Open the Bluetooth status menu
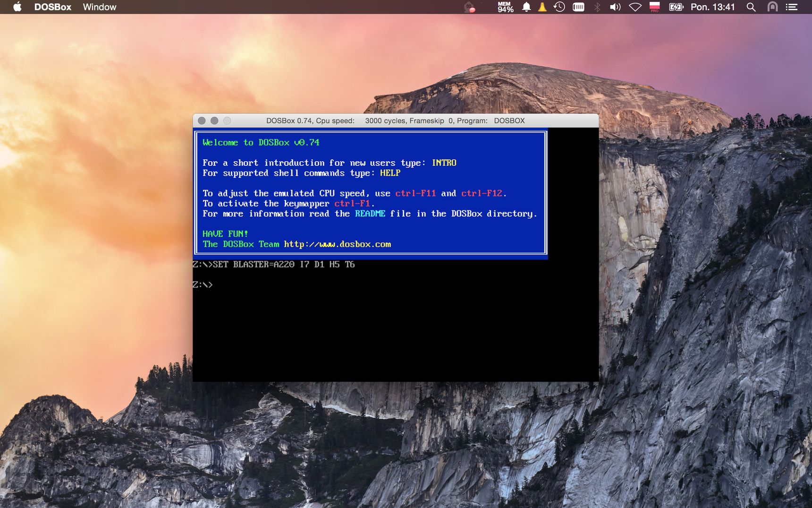 [x=597, y=7]
